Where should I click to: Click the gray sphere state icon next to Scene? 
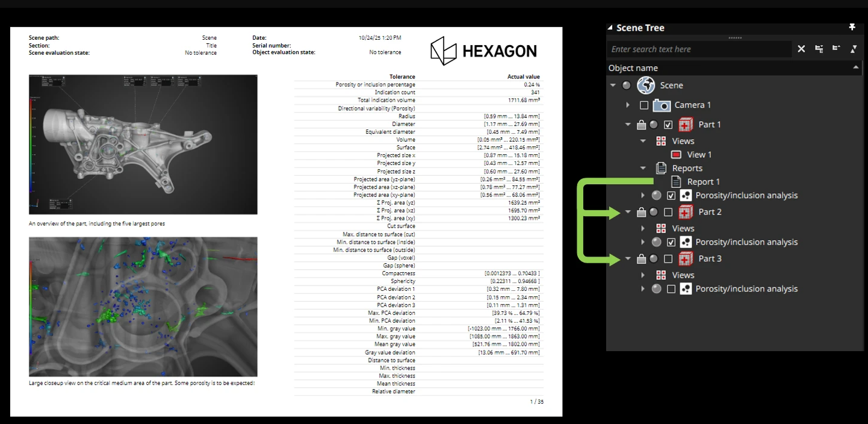pyautogui.click(x=627, y=86)
